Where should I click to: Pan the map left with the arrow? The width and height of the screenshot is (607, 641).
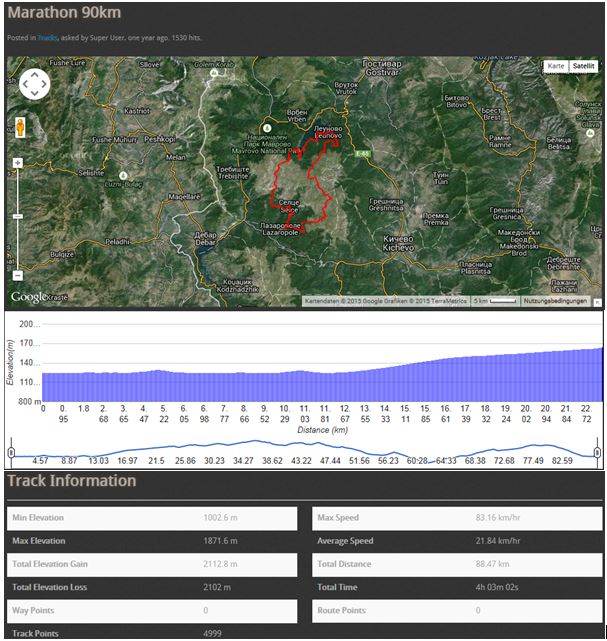coord(25,84)
